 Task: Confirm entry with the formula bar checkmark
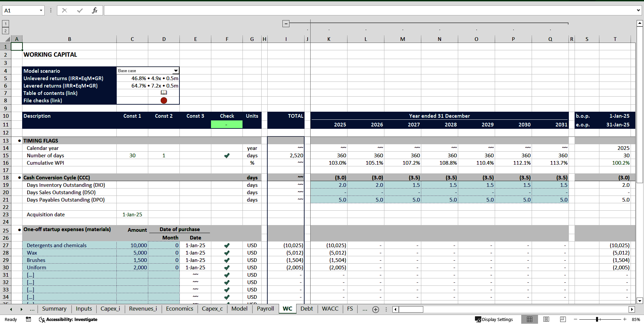coord(79,10)
